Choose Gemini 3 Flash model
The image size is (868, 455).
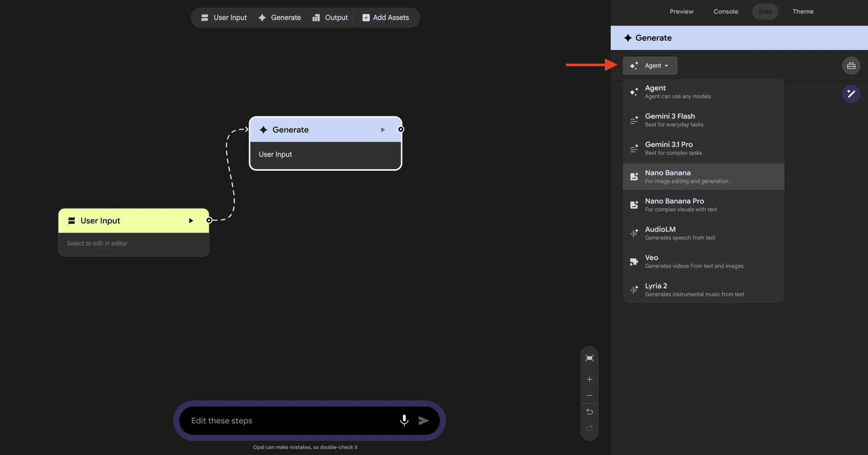(x=703, y=120)
